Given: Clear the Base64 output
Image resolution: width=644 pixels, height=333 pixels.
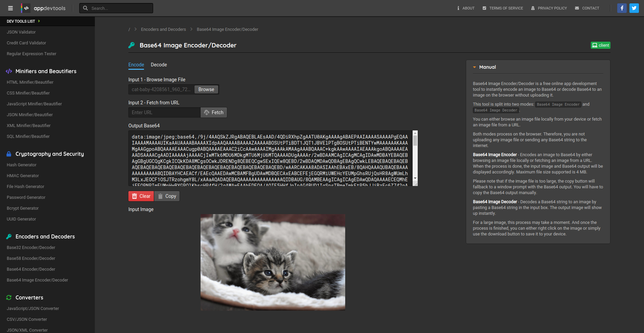Looking at the screenshot, I should (141, 196).
